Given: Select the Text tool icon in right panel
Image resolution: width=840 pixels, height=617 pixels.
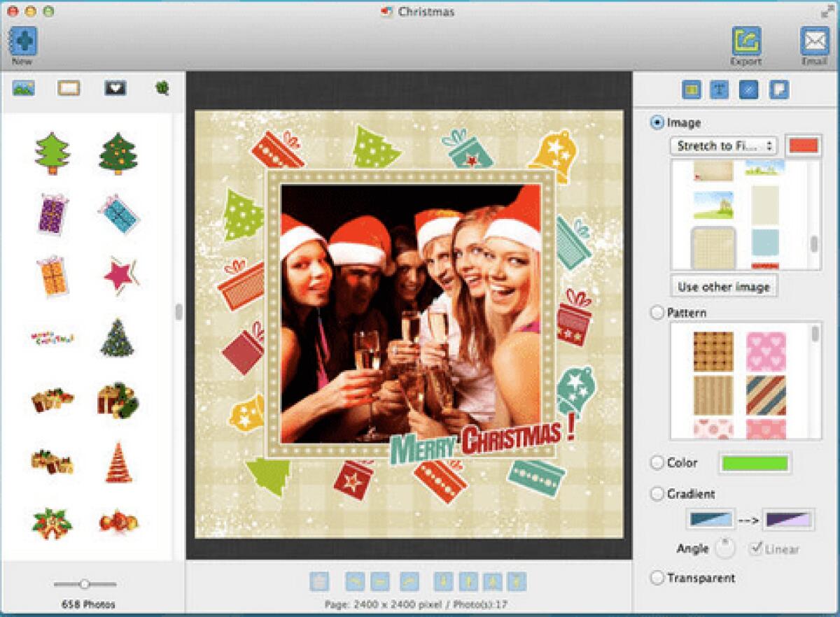Looking at the screenshot, I should click(x=717, y=90).
